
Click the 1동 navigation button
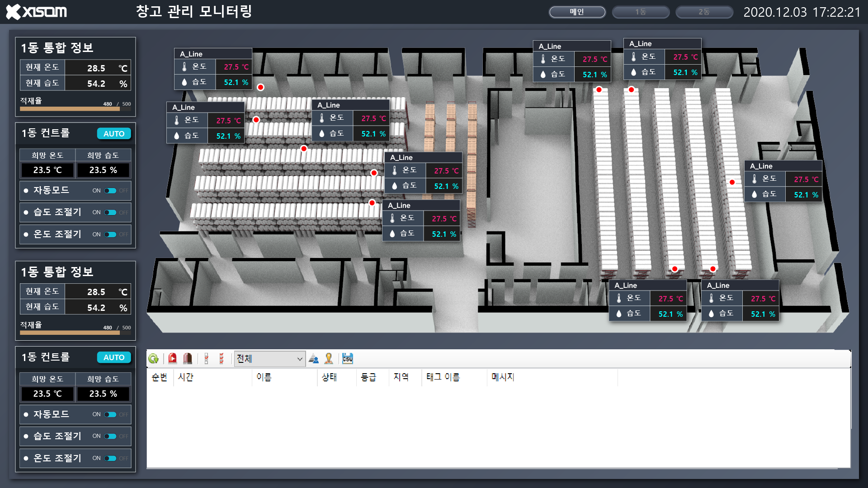(641, 12)
